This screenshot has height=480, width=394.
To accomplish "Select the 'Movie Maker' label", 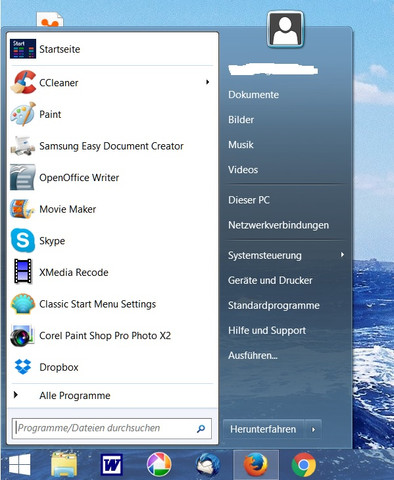I will pos(68,209).
